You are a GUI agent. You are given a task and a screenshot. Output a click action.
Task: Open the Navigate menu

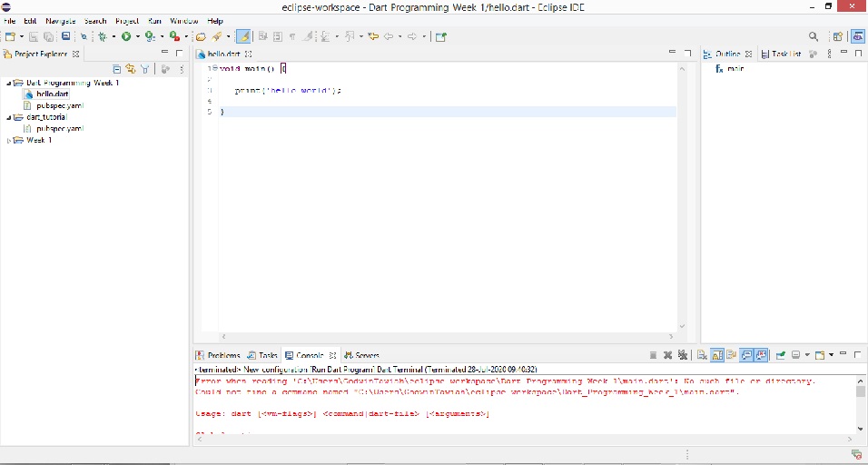(x=60, y=21)
